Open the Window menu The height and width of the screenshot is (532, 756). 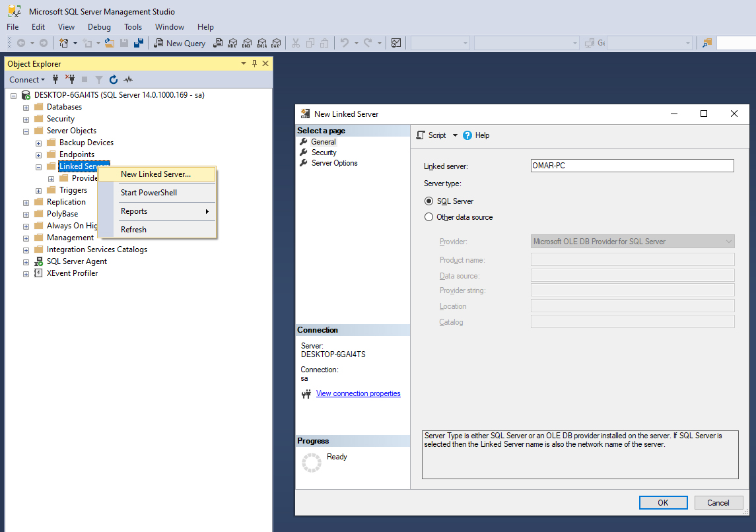[169, 27]
